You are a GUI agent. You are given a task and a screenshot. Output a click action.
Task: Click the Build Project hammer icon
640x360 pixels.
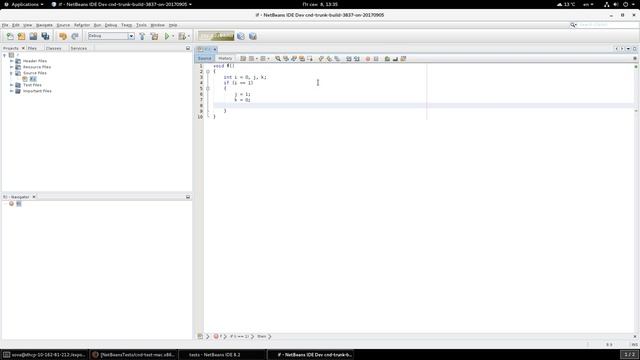[x=142, y=36]
